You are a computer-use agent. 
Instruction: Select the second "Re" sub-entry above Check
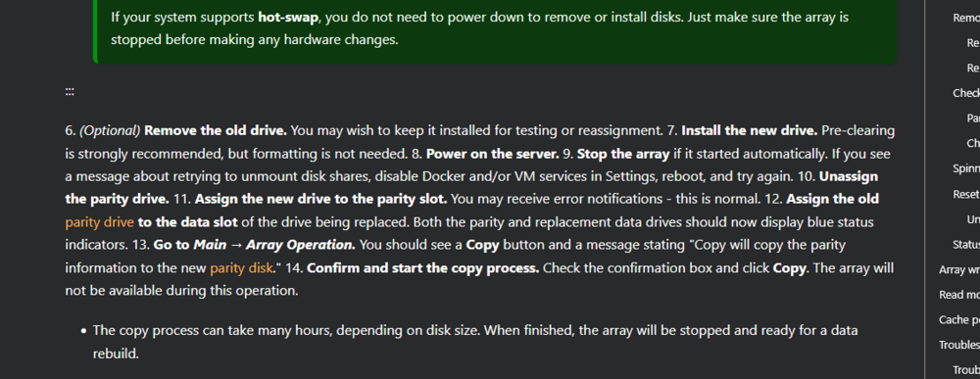click(x=973, y=68)
